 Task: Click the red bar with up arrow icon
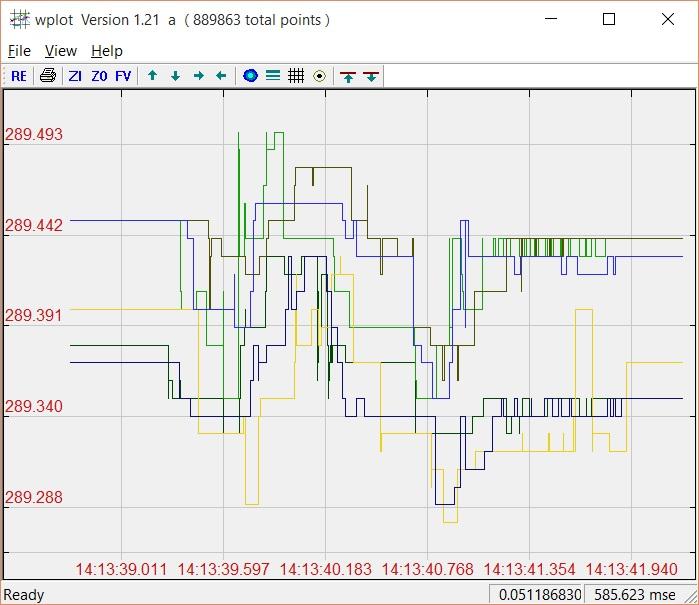[x=348, y=76]
